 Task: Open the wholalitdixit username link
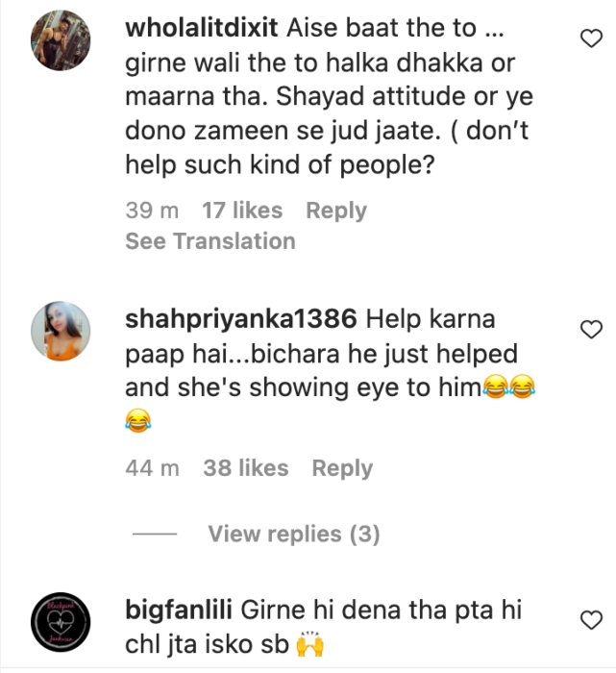(202, 28)
